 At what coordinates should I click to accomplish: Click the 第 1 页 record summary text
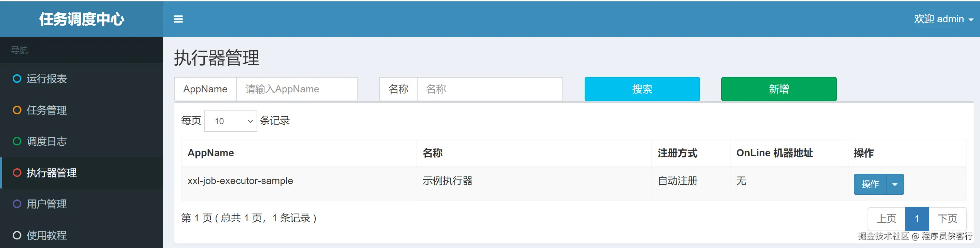(x=249, y=218)
